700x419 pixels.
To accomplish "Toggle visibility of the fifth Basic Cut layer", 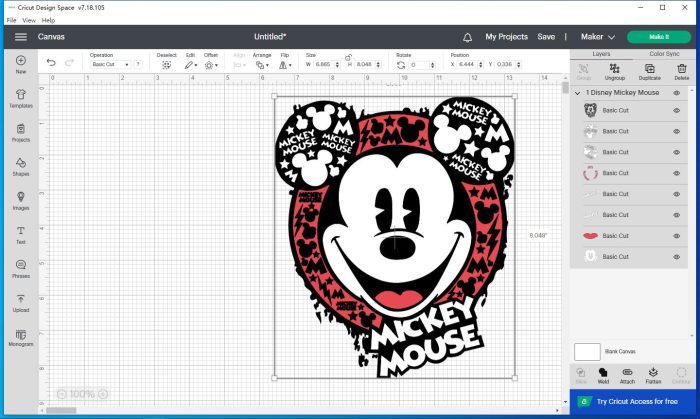I will pos(677,194).
